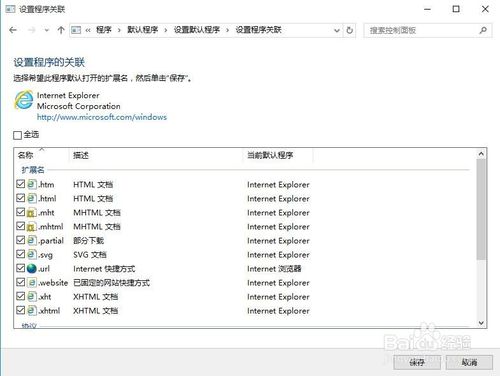Click the control panel icon in address bar
The height and width of the screenshot is (376, 500).
click(76, 30)
